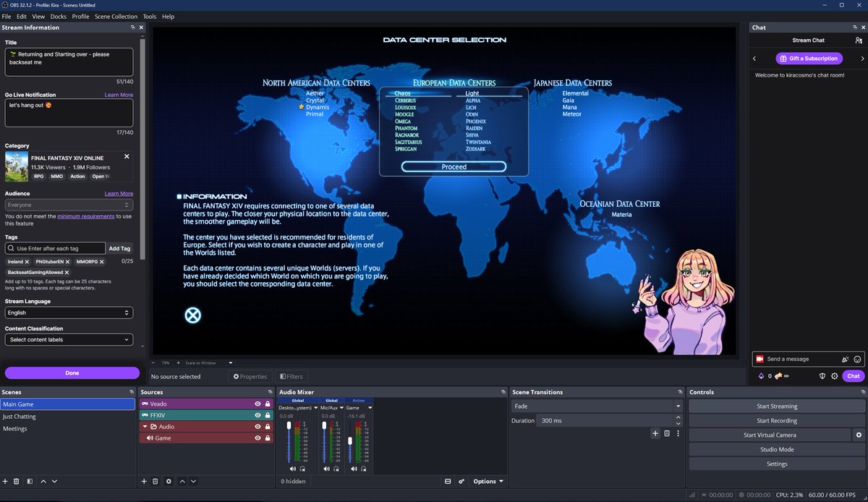Open source properties gear in Sources dock
The image size is (868, 502).
tap(169, 481)
